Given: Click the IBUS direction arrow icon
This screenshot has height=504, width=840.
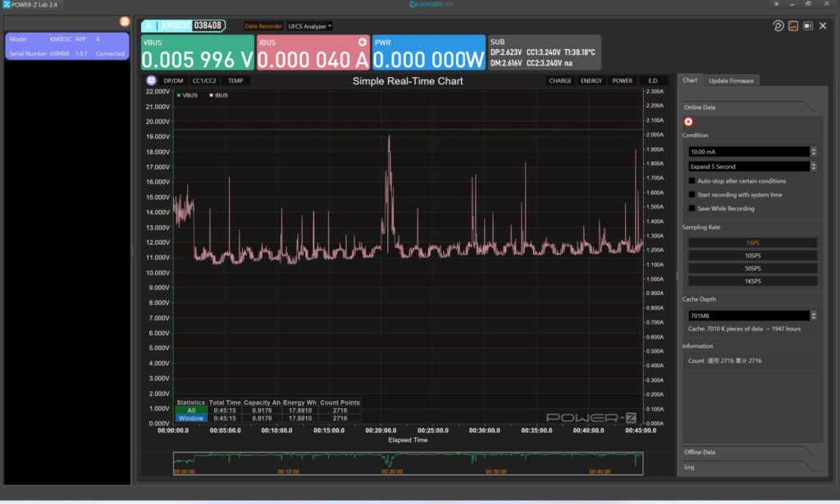Looking at the screenshot, I should point(363,42).
